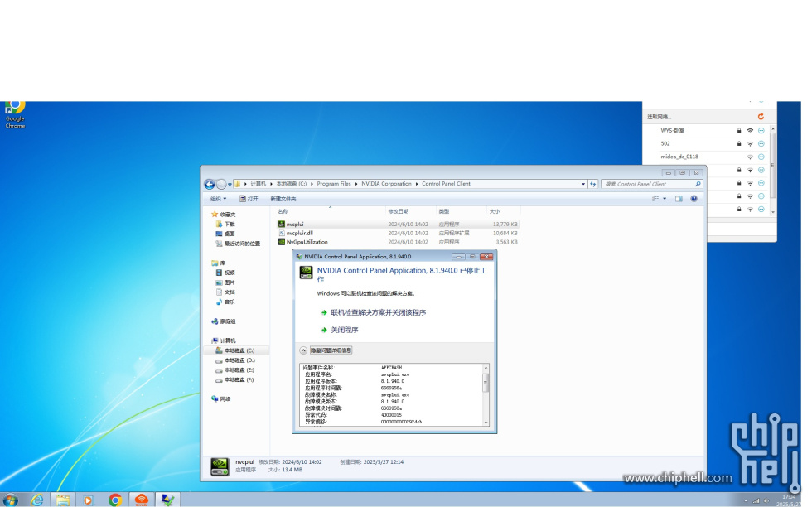Click the 打开 toolbar button

coord(249,199)
